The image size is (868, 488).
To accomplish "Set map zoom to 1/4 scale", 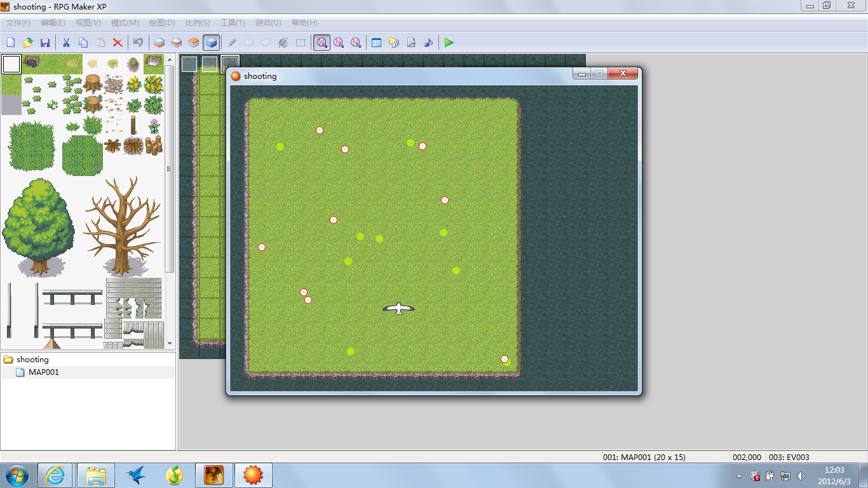I will click(x=356, y=43).
